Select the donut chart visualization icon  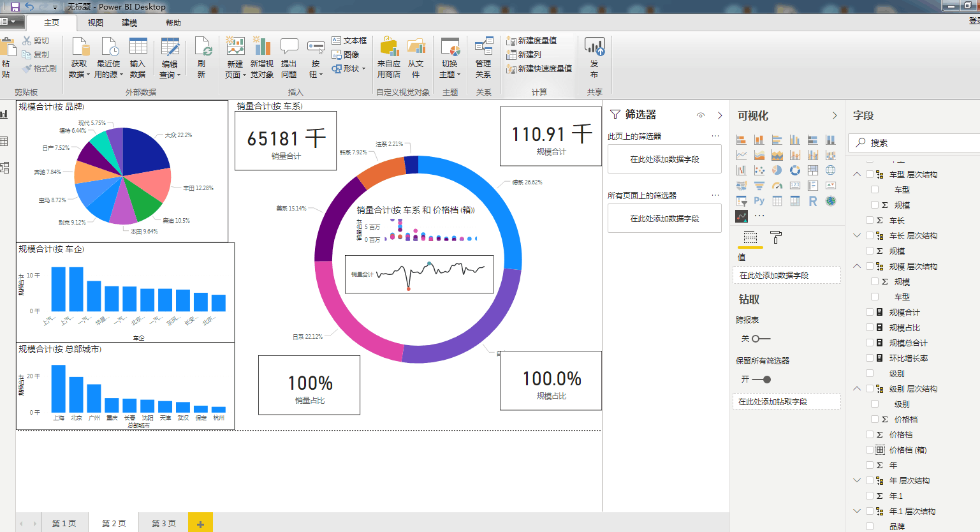pos(794,170)
